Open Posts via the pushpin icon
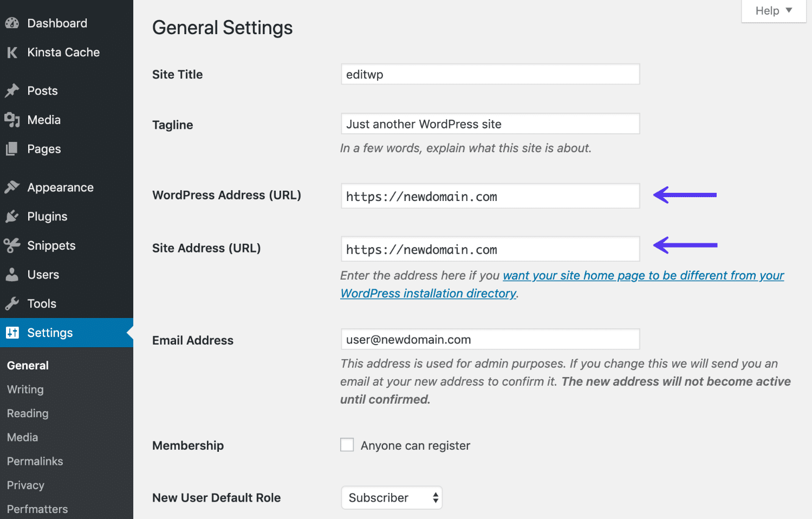The height and width of the screenshot is (519, 812). click(12, 90)
